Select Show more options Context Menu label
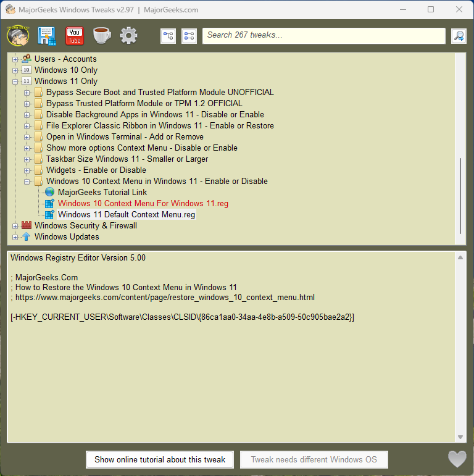474x476 pixels. click(x=142, y=148)
